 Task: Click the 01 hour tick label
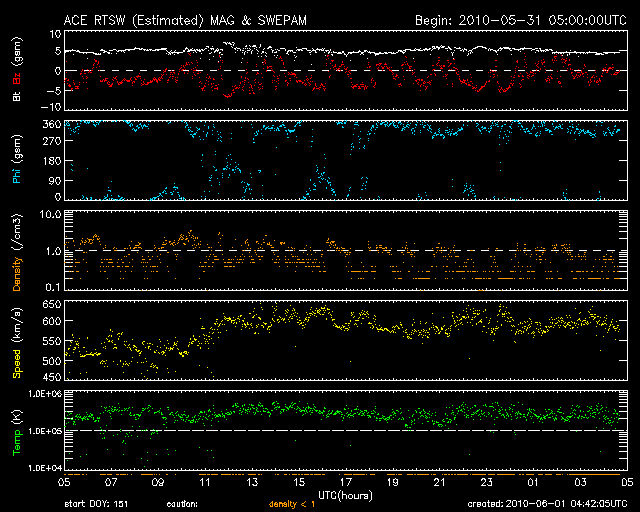coord(533,482)
